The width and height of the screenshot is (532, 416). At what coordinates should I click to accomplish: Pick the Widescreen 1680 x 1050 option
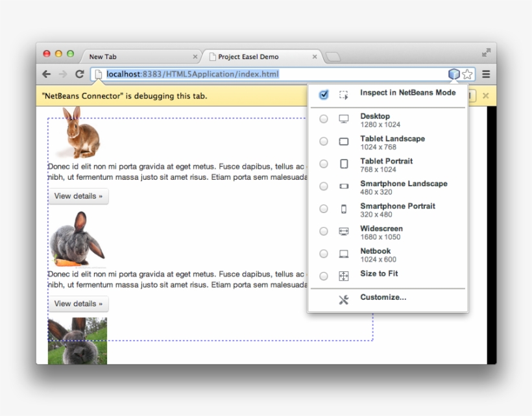[323, 231]
